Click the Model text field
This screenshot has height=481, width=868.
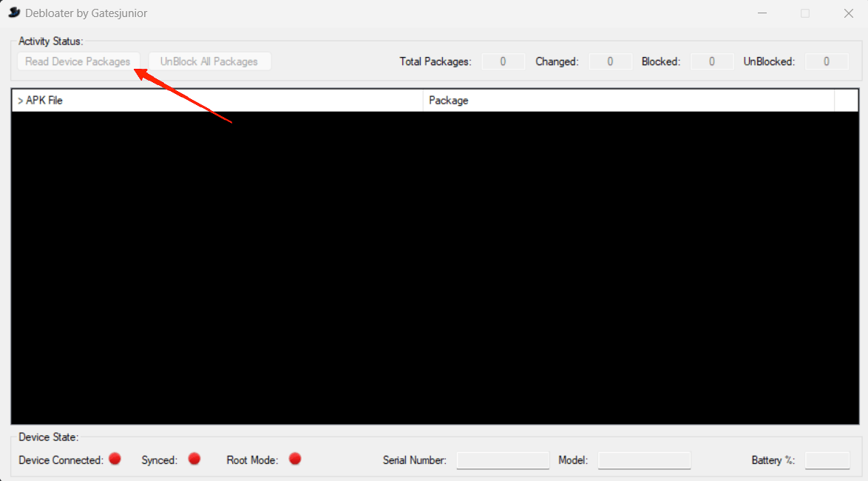coord(644,460)
